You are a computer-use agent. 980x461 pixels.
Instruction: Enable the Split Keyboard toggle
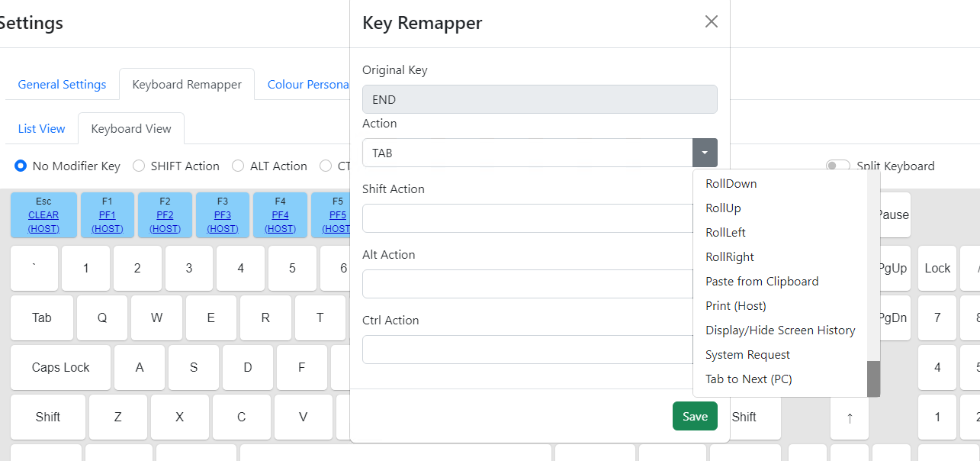(x=837, y=166)
